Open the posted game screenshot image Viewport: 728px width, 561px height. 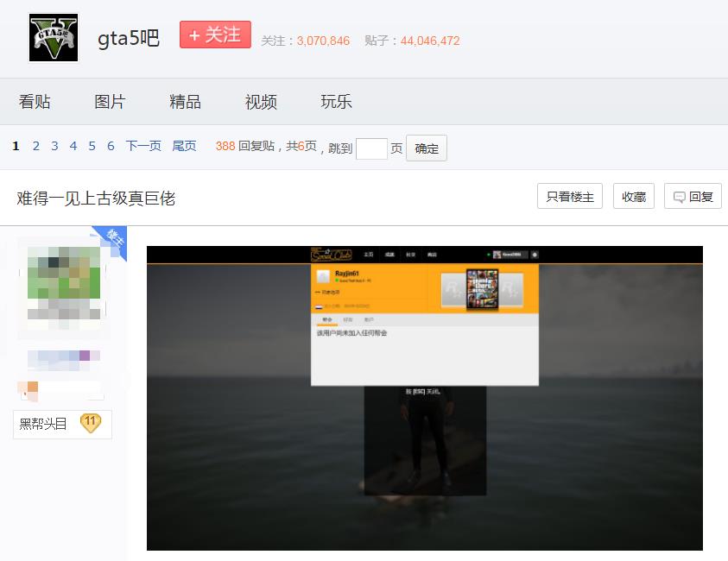[x=424, y=398]
